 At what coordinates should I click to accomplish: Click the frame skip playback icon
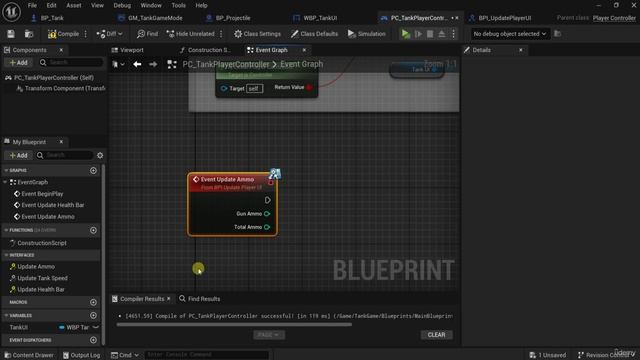point(418,34)
